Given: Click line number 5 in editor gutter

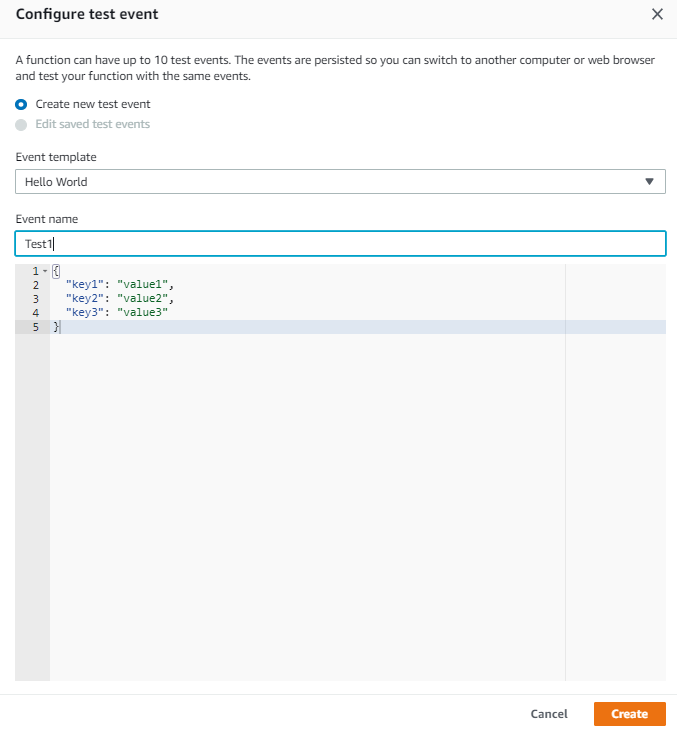Looking at the screenshot, I should 35,327.
